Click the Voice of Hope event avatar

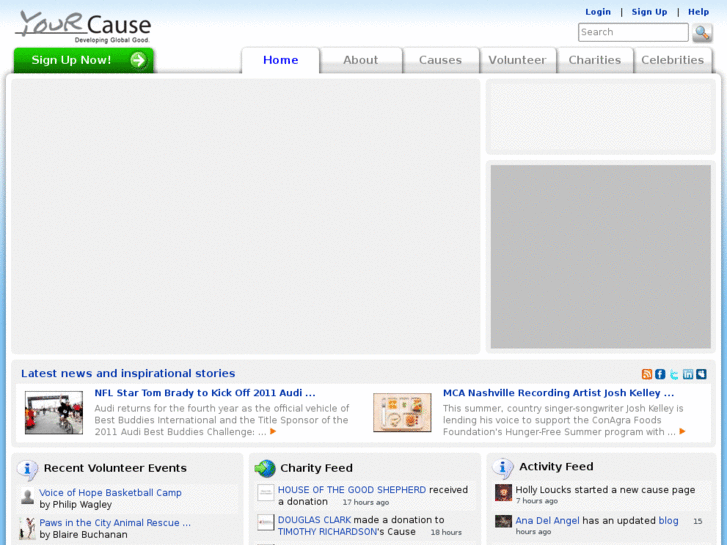pyautogui.click(x=27, y=497)
